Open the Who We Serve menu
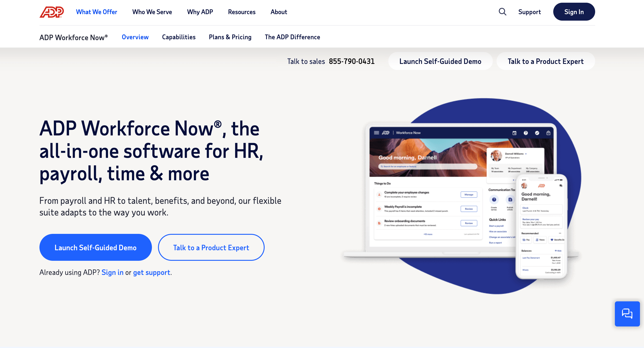 152,12
